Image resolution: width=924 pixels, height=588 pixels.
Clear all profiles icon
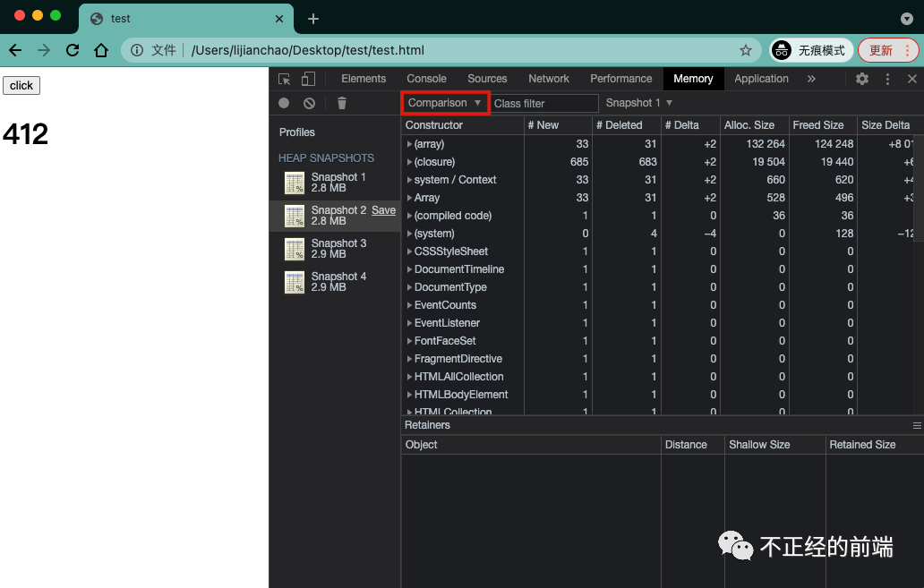point(310,103)
